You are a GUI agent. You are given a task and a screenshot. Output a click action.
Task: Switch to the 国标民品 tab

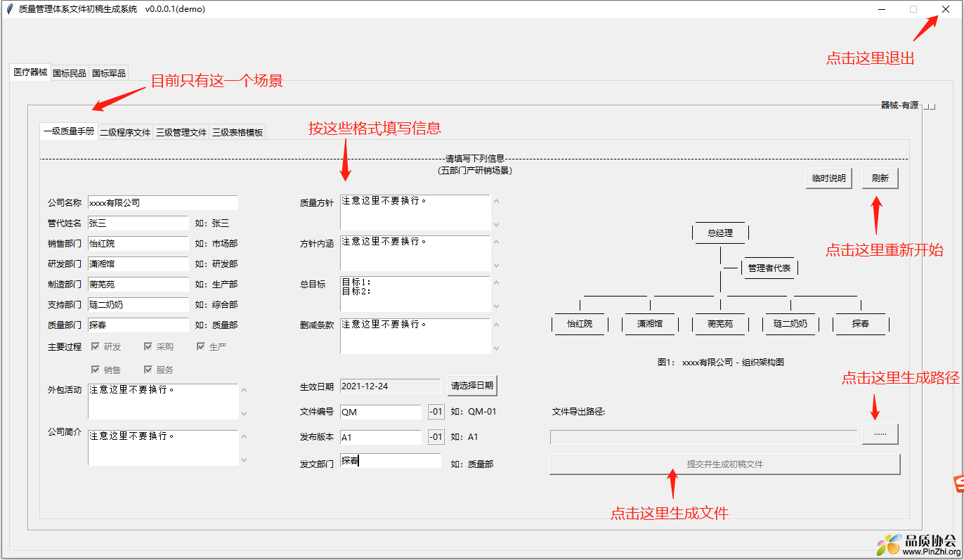pos(70,73)
